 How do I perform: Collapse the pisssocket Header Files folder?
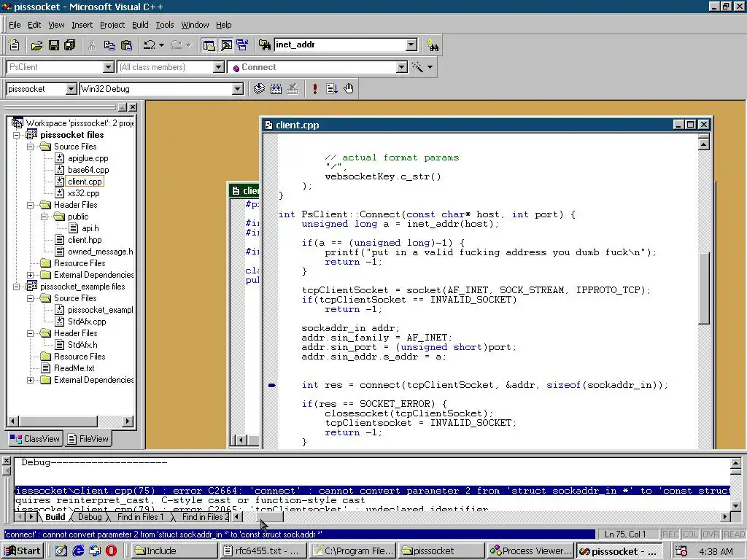[30, 205]
